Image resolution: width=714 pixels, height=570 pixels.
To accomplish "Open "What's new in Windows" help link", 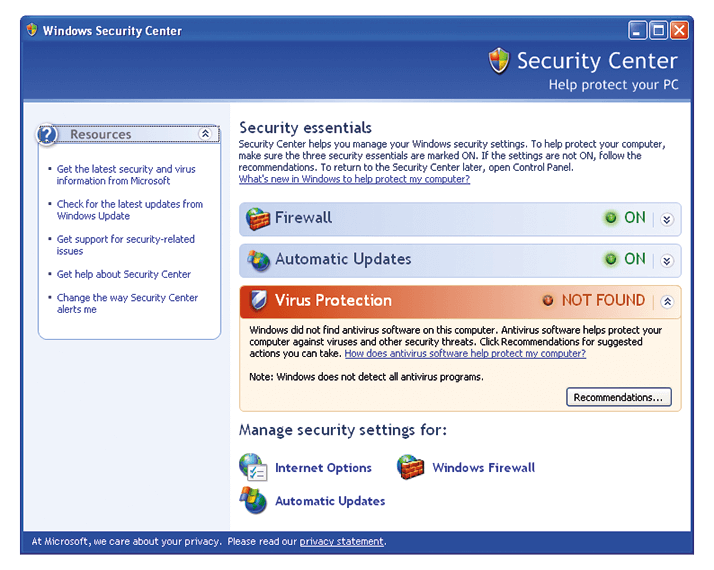I will [x=353, y=179].
